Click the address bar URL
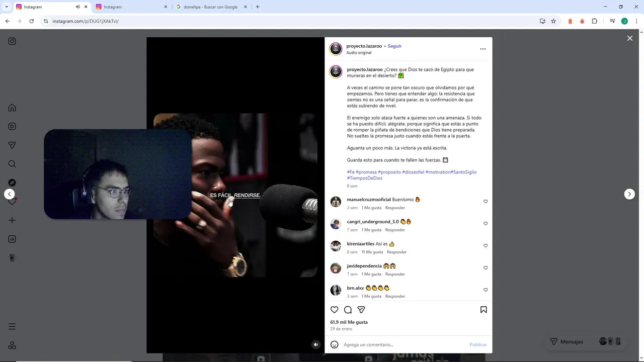 point(86,21)
